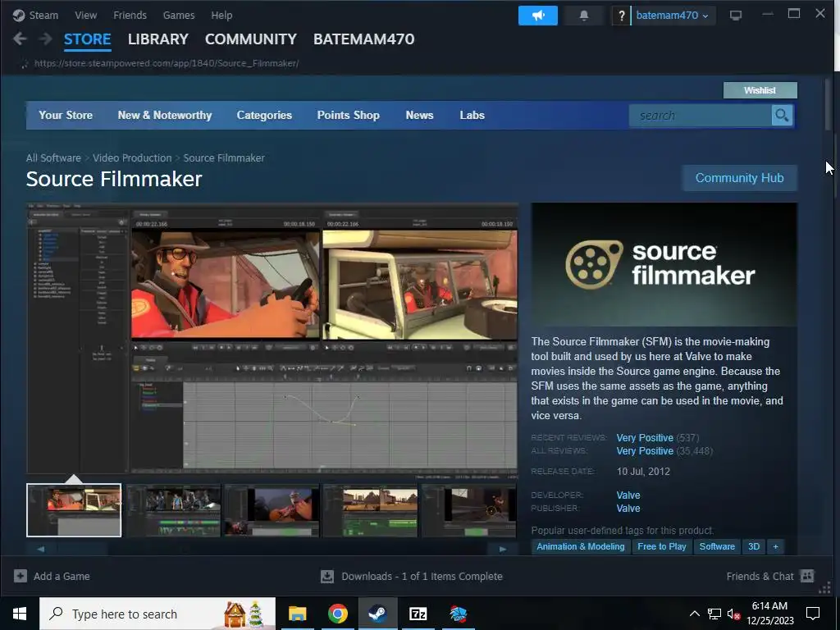Screen dimensions: 840x630
Task: Select the fifth screenshot thumbnail
Action: [468, 510]
